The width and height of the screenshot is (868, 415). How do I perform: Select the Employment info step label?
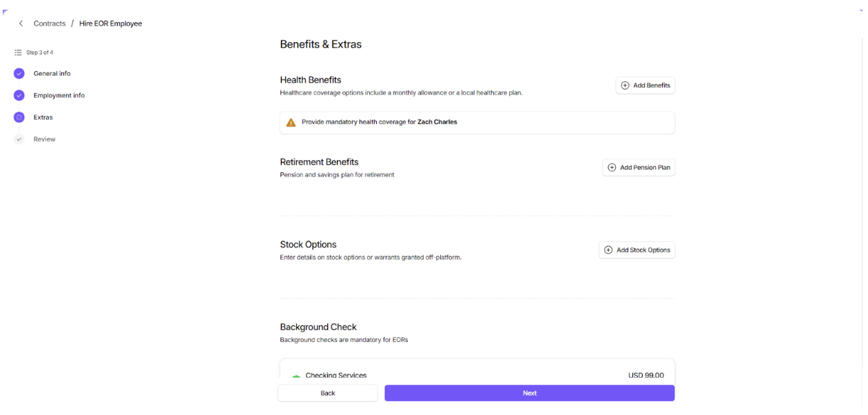59,96
